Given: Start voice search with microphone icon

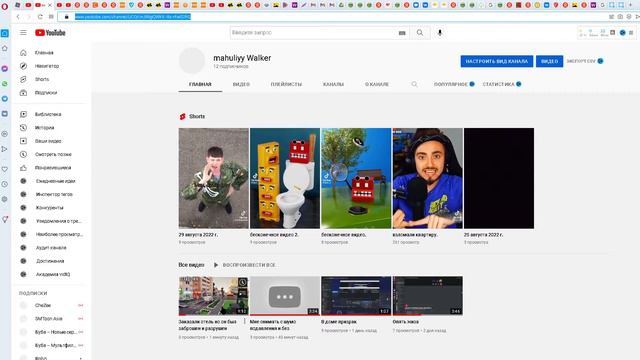Looking at the screenshot, I should point(440,33).
